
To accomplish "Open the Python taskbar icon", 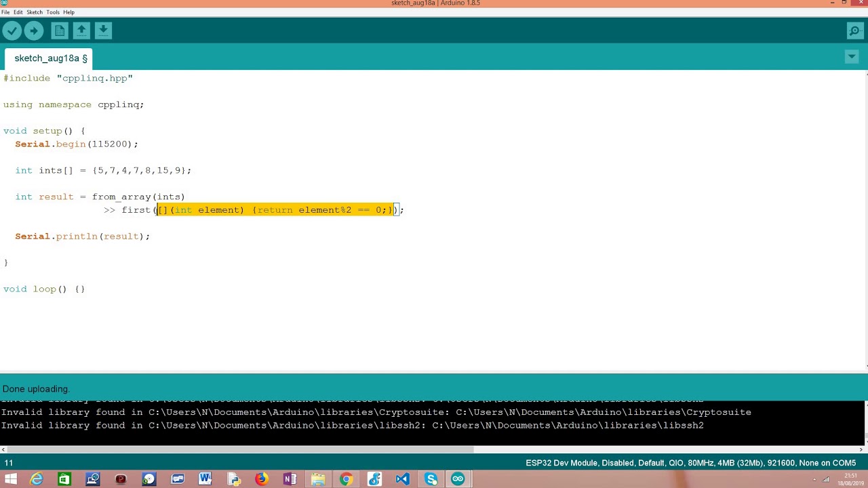I will pos(233,479).
